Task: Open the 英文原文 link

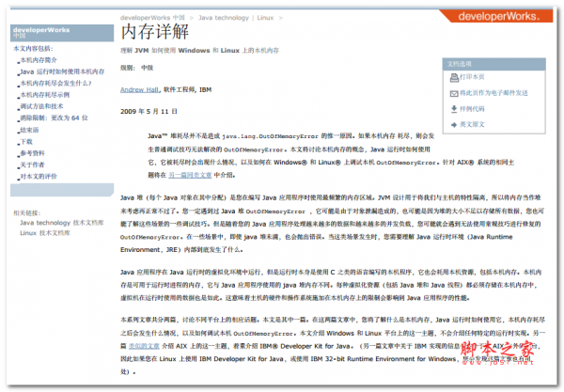Action: [472, 124]
